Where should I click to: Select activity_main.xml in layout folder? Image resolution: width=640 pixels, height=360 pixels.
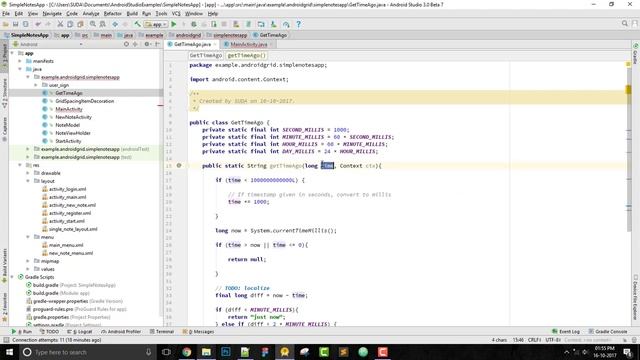pyautogui.click(x=67, y=197)
